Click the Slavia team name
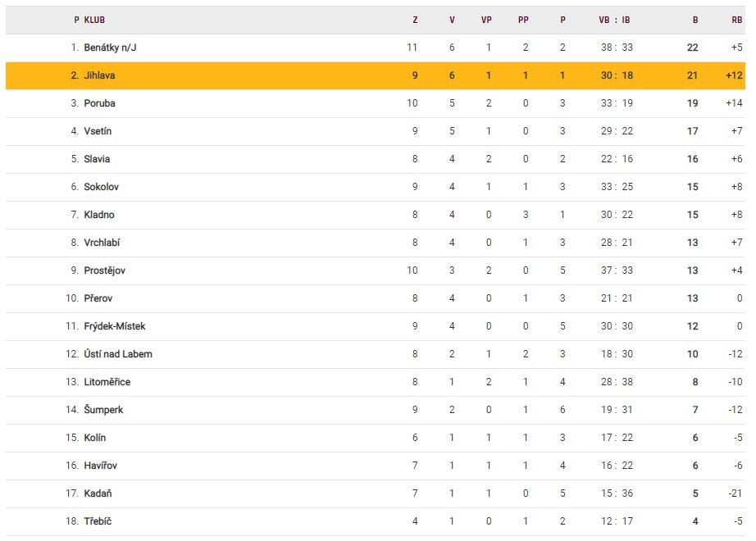The image size is (756, 541). click(97, 159)
